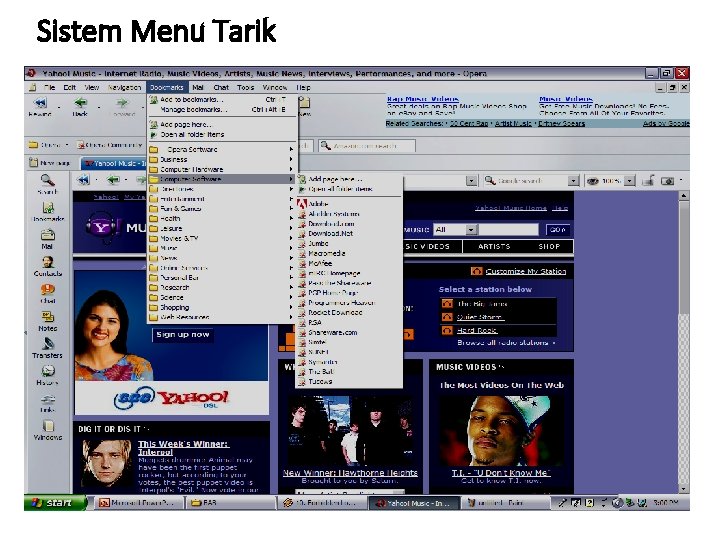720x540 pixels.
Task: Open the Google search engine dropdown
Action: (x=573, y=181)
